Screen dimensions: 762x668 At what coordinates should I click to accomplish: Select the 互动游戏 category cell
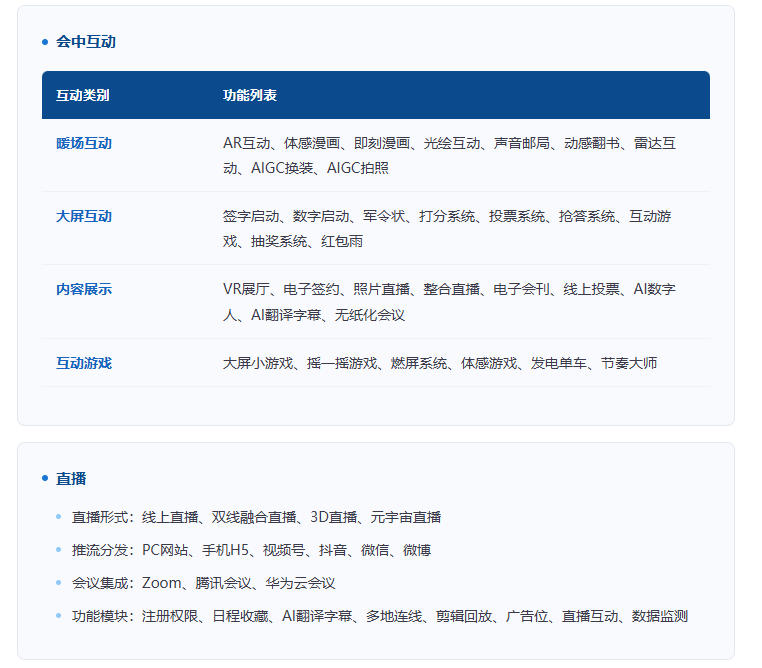point(84,363)
